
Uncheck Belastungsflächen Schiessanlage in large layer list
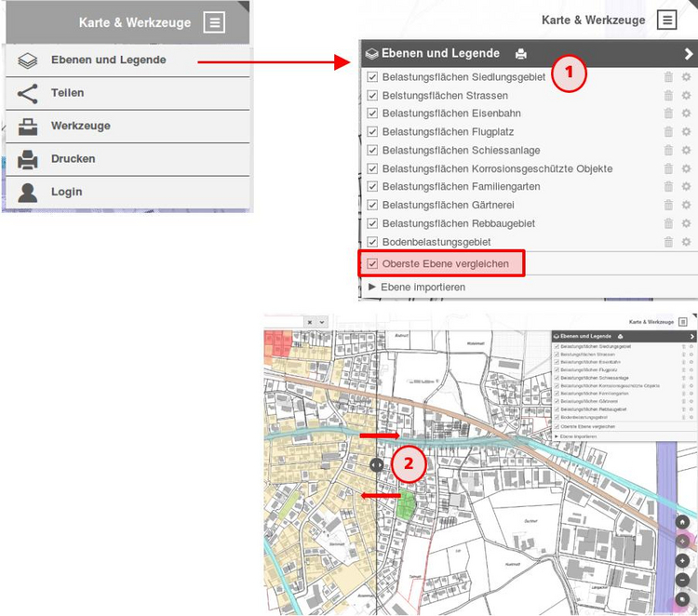coord(372,150)
